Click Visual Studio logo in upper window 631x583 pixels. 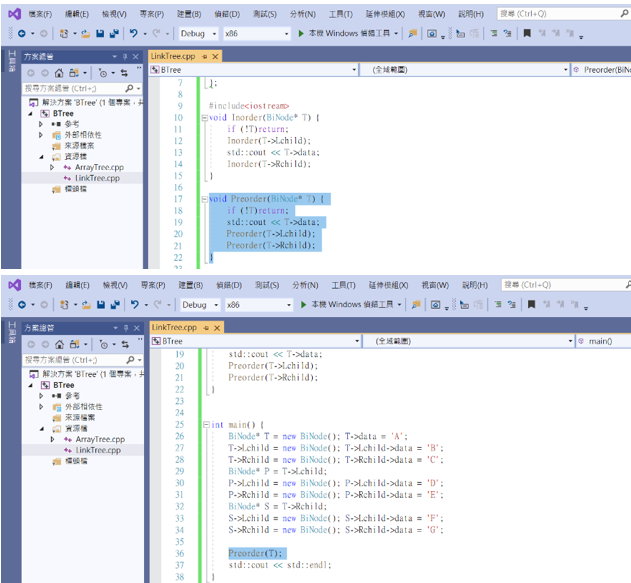coord(14,14)
